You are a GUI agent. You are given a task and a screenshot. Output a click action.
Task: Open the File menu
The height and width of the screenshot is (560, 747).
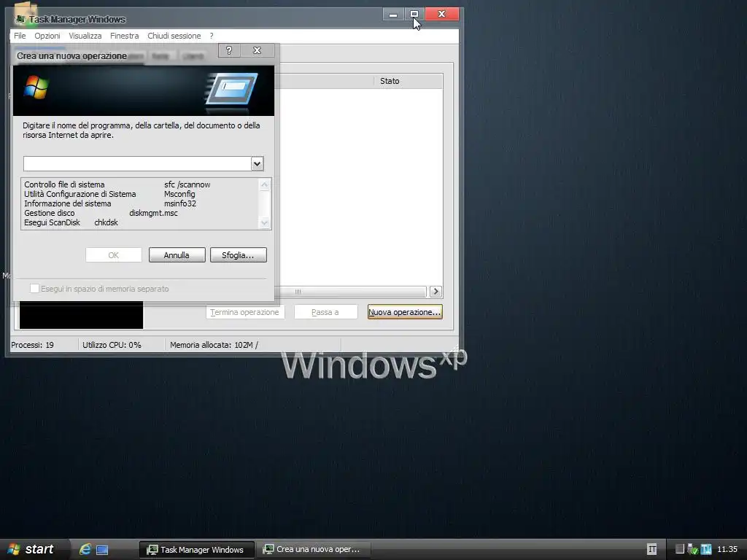coord(20,36)
